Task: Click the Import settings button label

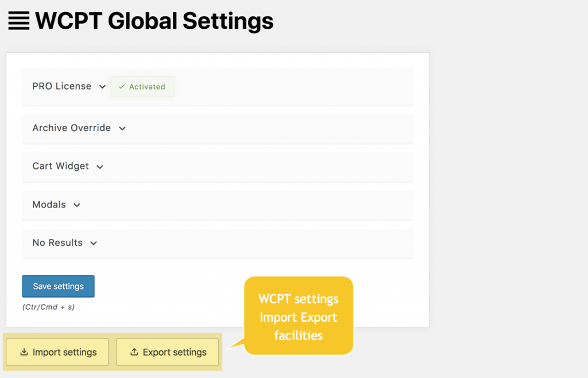Action: (x=64, y=352)
